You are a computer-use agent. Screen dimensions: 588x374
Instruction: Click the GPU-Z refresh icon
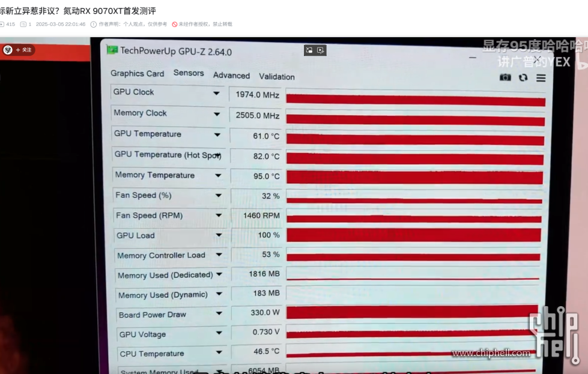[x=523, y=77]
